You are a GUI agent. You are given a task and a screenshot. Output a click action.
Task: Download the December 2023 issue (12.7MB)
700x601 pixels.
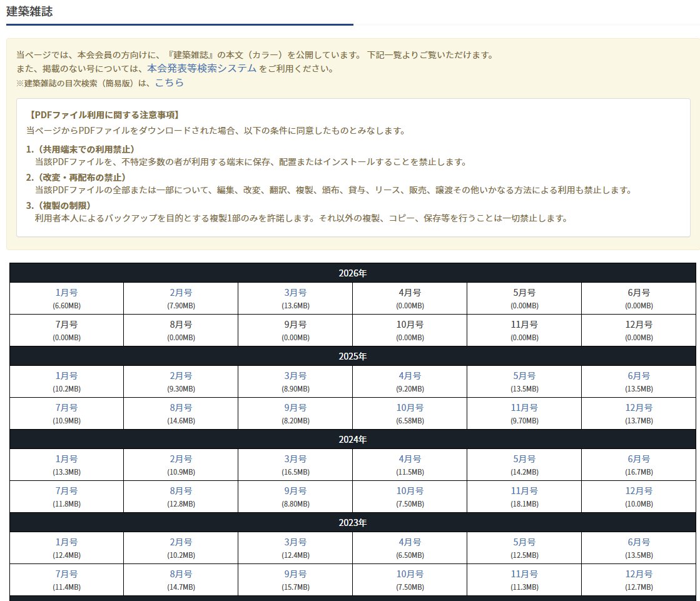(x=637, y=573)
